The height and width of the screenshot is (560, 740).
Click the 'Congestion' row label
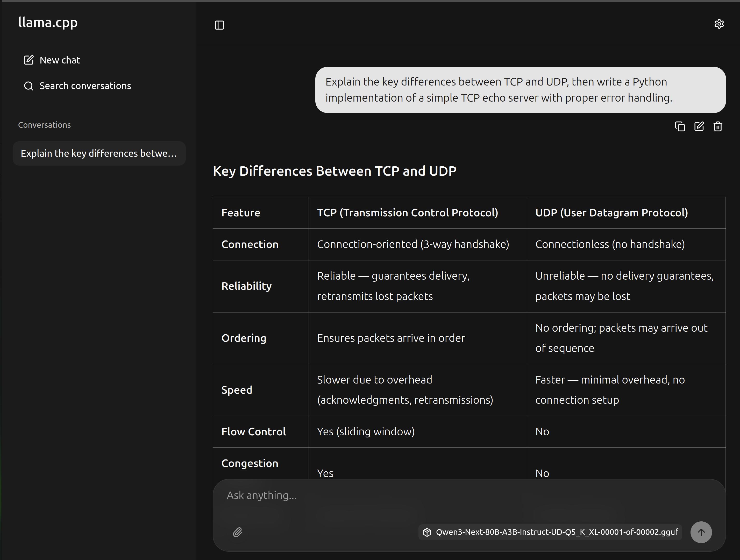click(x=250, y=463)
